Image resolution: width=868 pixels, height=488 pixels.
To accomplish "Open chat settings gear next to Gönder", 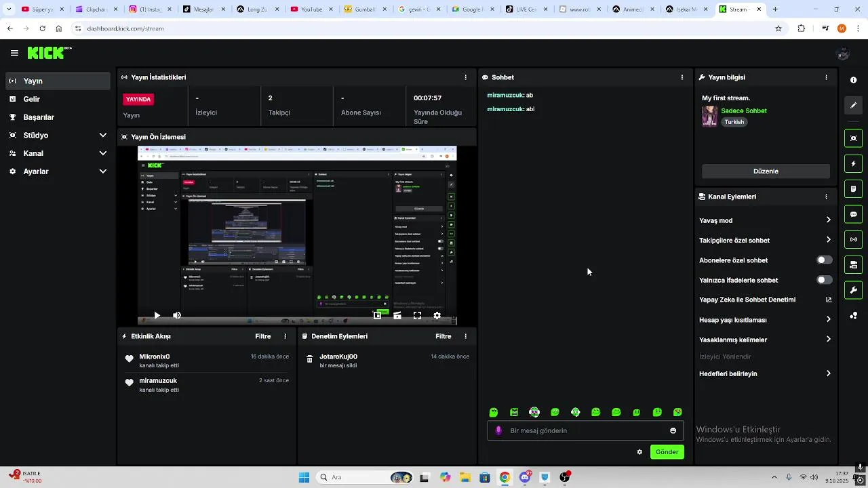I will coord(639,452).
